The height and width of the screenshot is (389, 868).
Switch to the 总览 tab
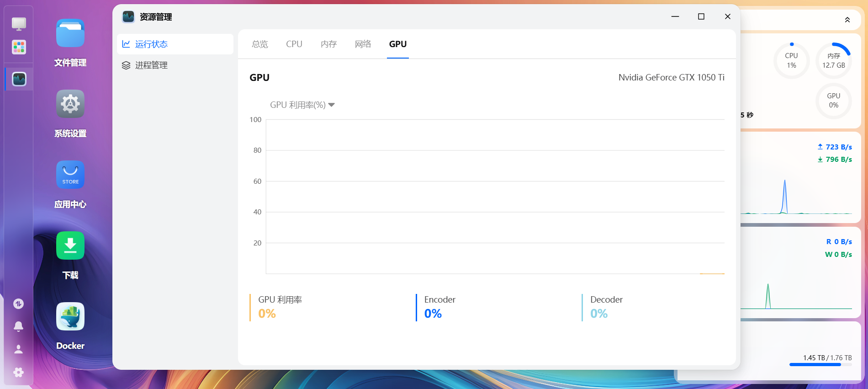[260, 44]
